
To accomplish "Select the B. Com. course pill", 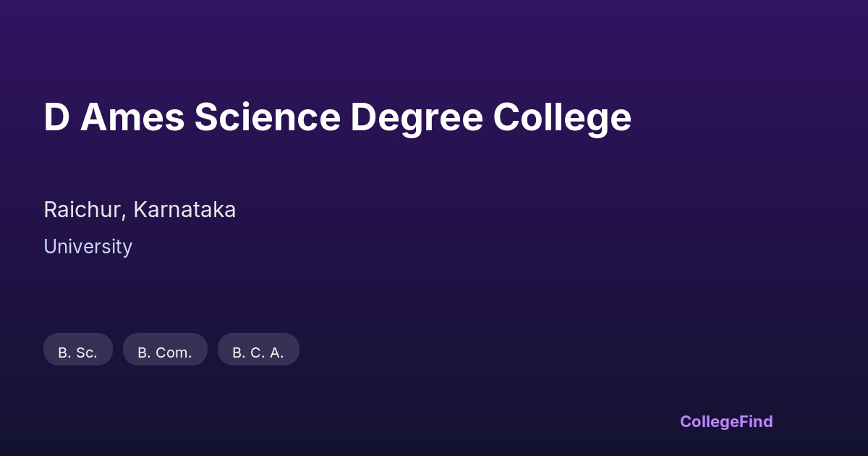I will 165,350.
